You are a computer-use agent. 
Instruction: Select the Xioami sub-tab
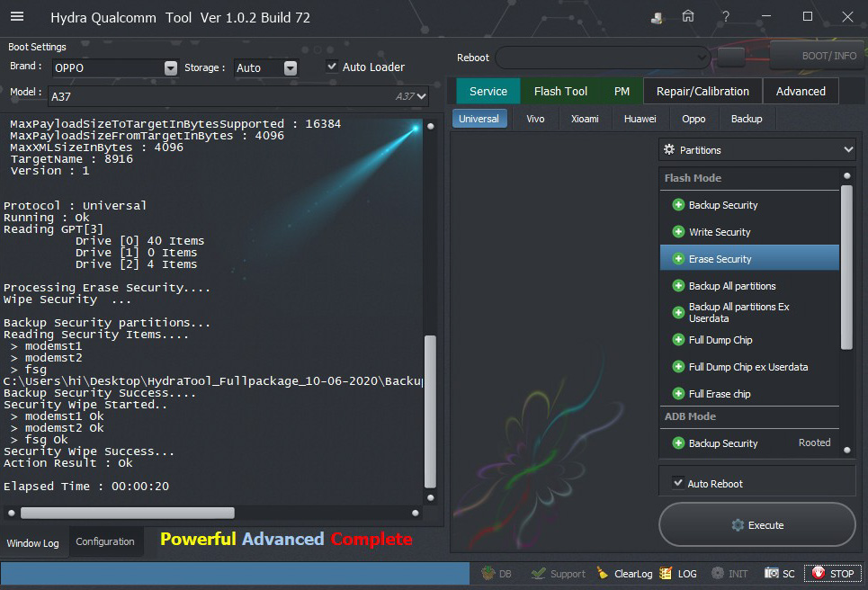pos(585,119)
